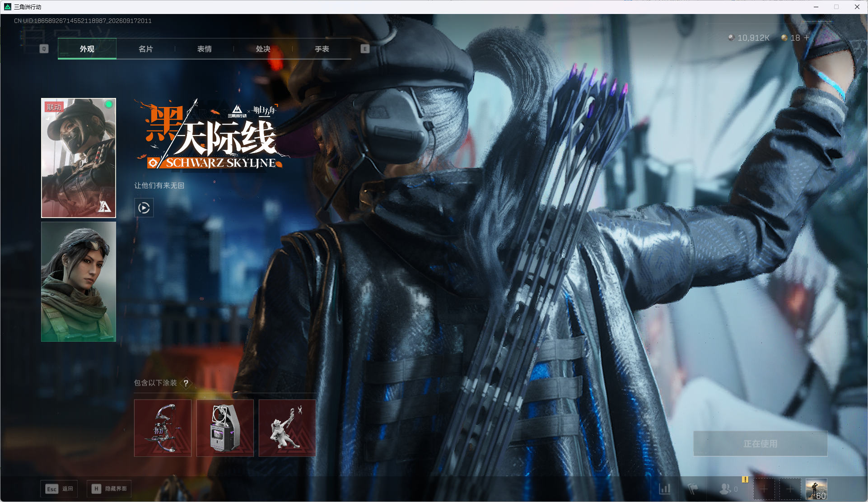Click the E next-tab key icon
Screen dimensions: 868x502
click(365, 49)
